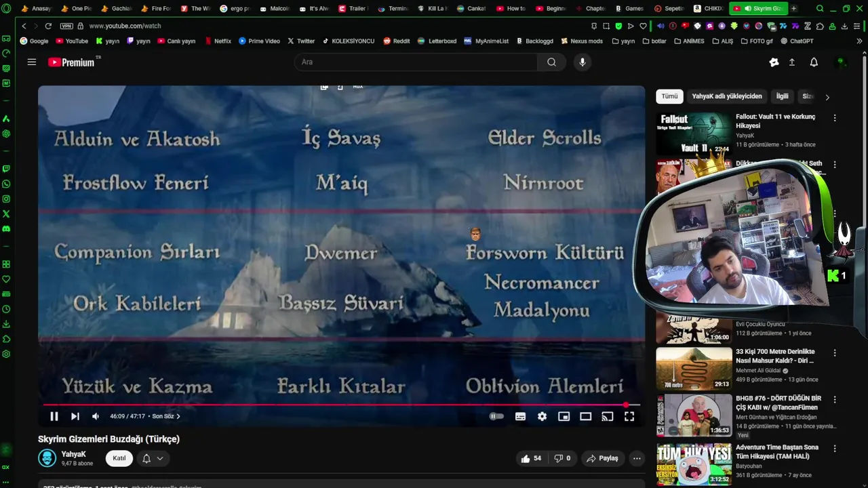
Task: Start voice search with microphone
Action: [x=582, y=62]
